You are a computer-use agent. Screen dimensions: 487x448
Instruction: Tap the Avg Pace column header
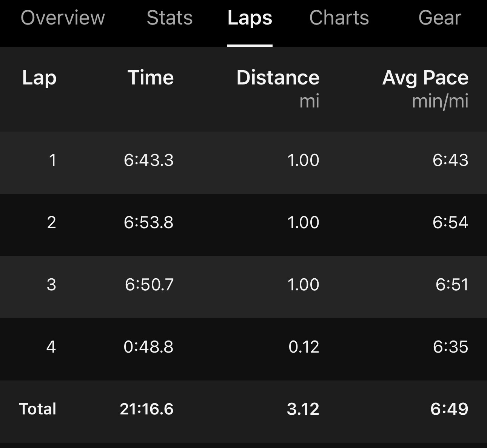click(x=425, y=78)
